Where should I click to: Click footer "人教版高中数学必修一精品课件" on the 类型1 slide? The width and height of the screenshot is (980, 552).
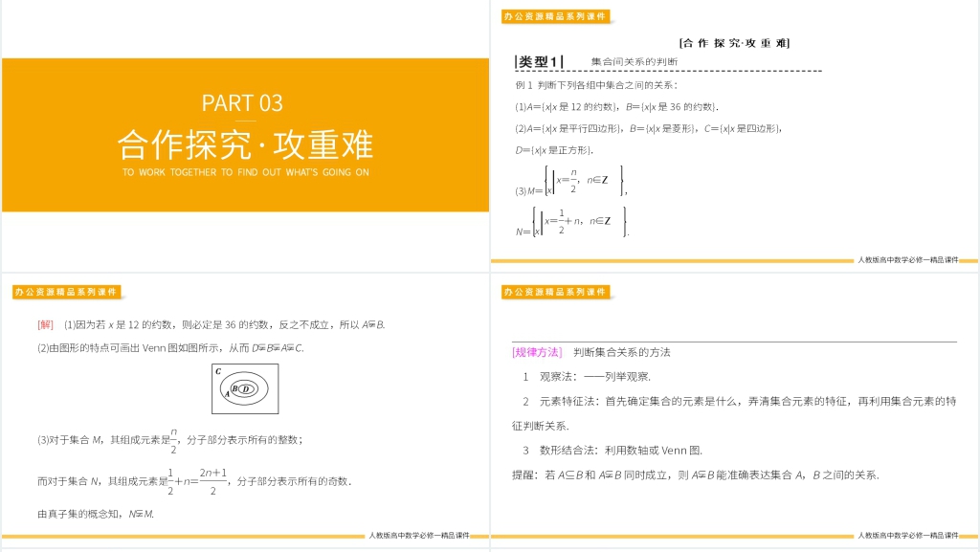click(x=907, y=260)
